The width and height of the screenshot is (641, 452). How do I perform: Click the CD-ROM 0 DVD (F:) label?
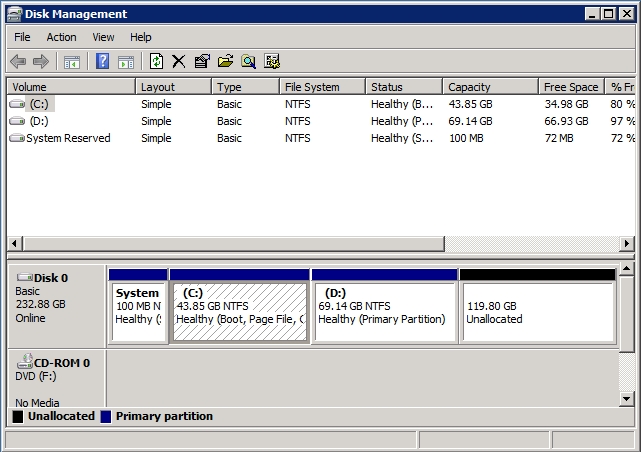[56, 378]
